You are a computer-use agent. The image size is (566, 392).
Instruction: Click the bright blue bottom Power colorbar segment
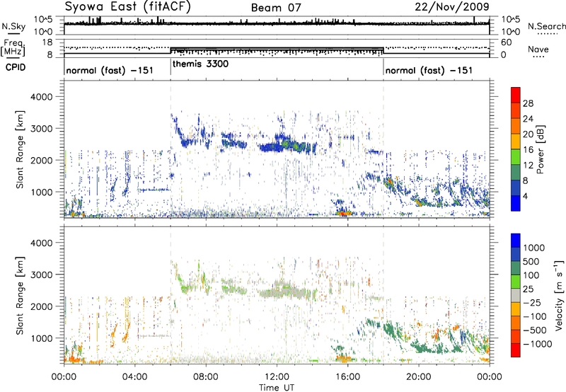click(516, 203)
